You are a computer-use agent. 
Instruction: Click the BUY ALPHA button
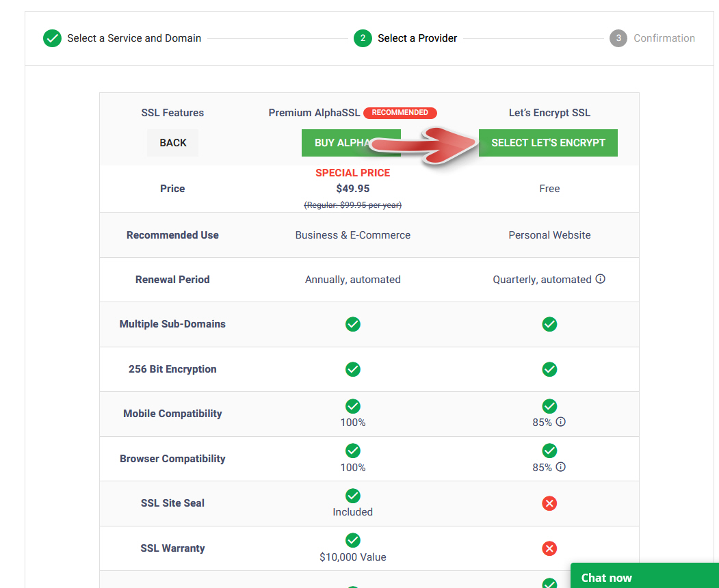tap(351, 143)
